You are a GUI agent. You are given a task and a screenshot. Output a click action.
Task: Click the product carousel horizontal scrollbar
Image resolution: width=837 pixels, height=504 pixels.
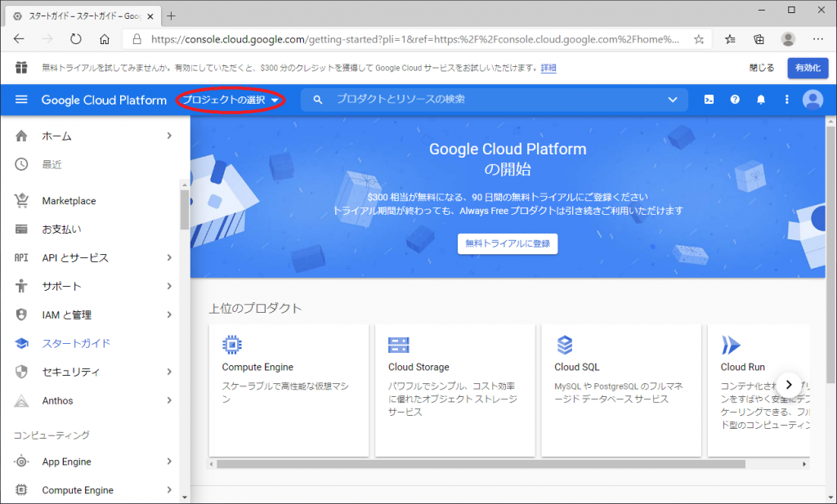coord(482,464)
